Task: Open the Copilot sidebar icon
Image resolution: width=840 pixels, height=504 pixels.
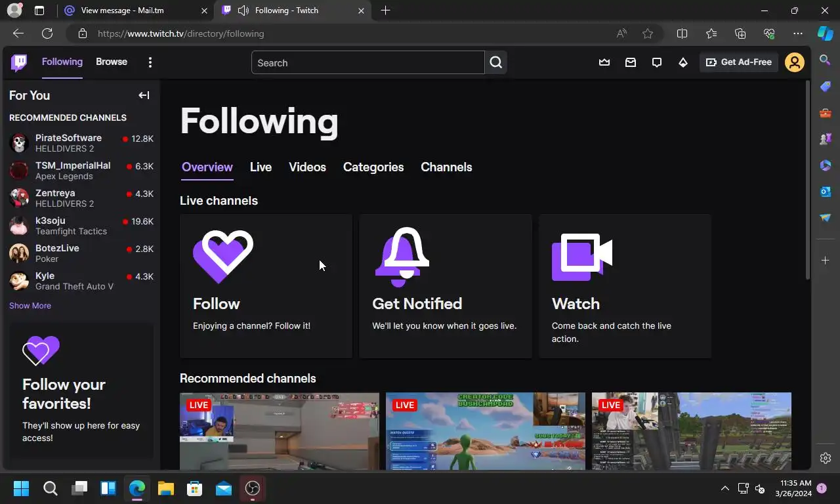Action: point(826,33)
